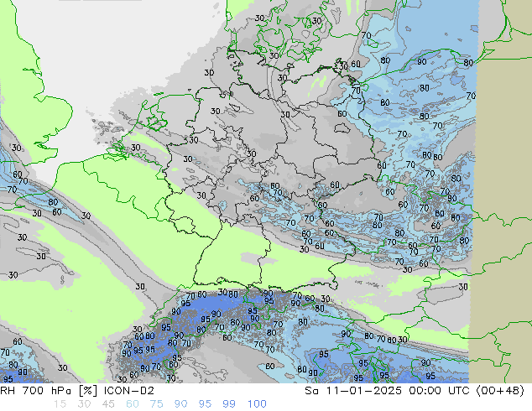Select the legend value '75'
Image resolution: width=532 pixels, height=411 pixels.
coord(156,404)
